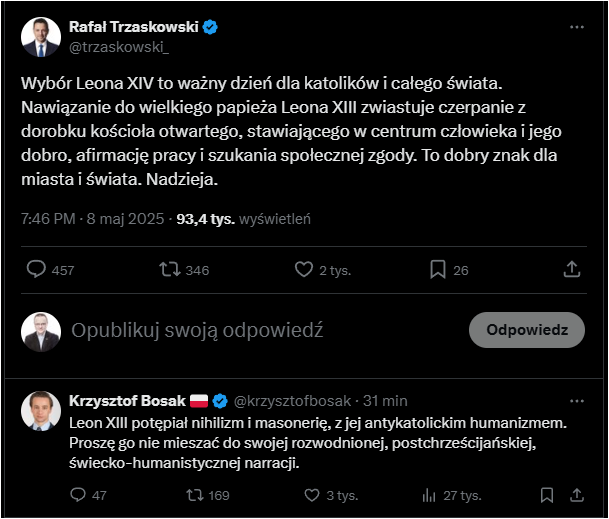Click Krzysztof Bosak's profile avatar
Viewport: 609px width, 519px height.
41,411
